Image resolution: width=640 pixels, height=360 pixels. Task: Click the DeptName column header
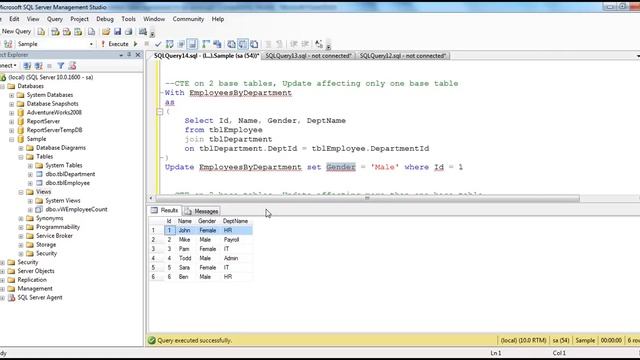(236, 221)
